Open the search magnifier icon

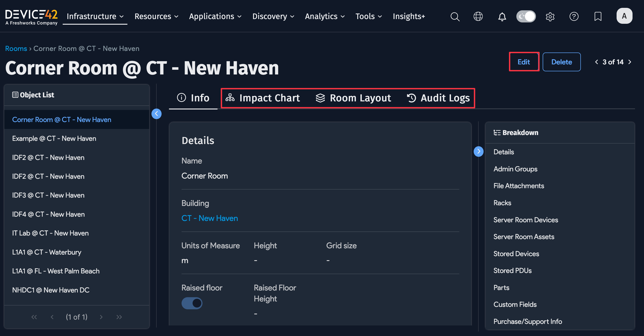tap(455, 16)
